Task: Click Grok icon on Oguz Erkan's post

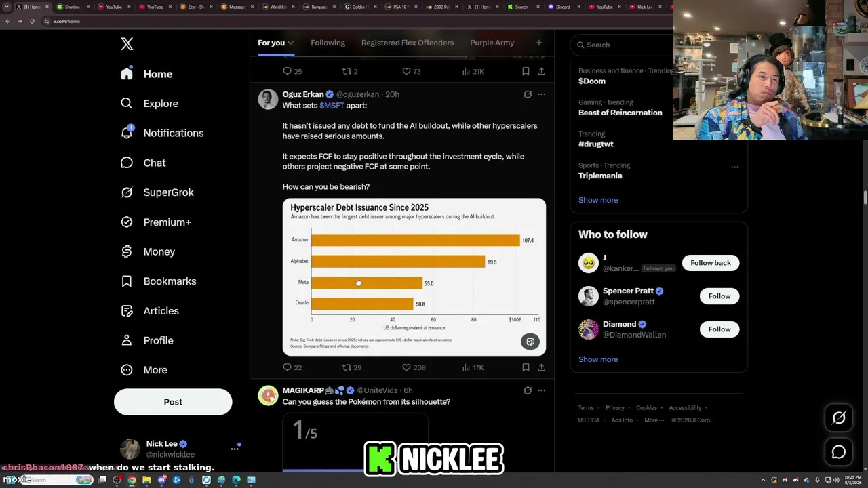Action: click(x=528, y=94)
